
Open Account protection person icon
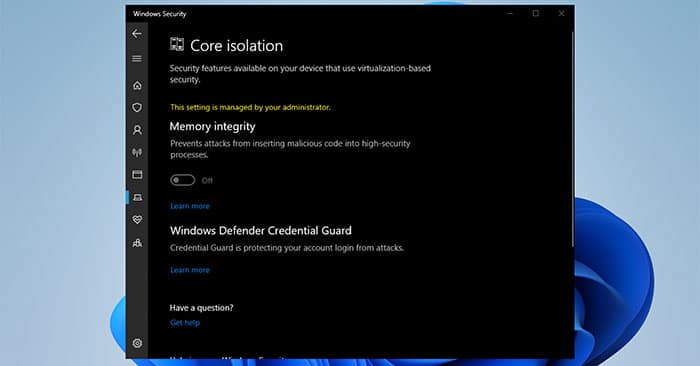click(137, 130)
